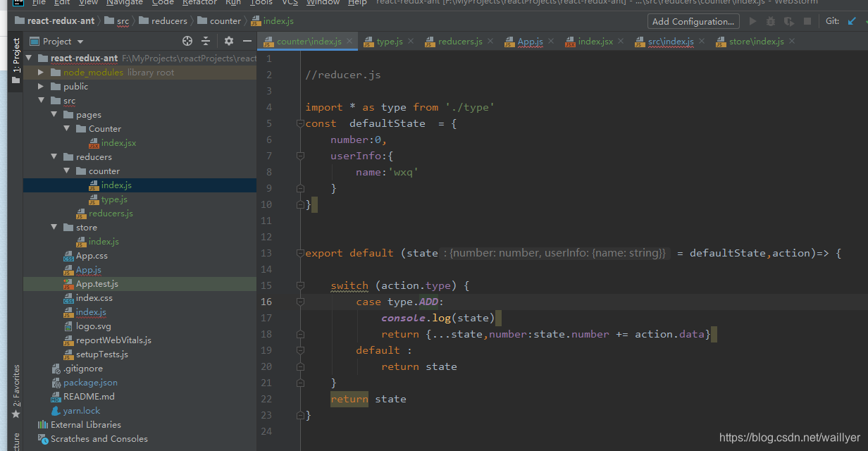
Task: Close the index.jsx editor tab
Action: click(620, 42)
